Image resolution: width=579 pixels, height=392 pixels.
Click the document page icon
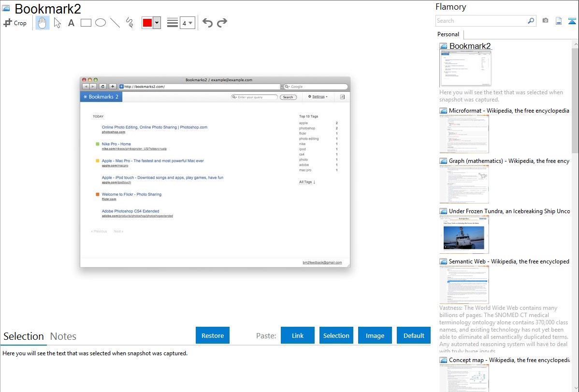[x=559, y=21]
